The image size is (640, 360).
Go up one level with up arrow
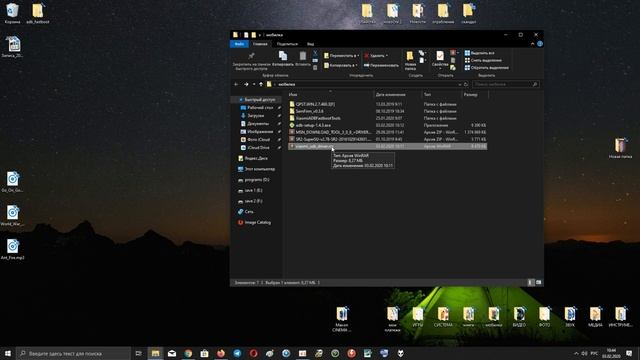pyautogui.click(x=261, y=84)
